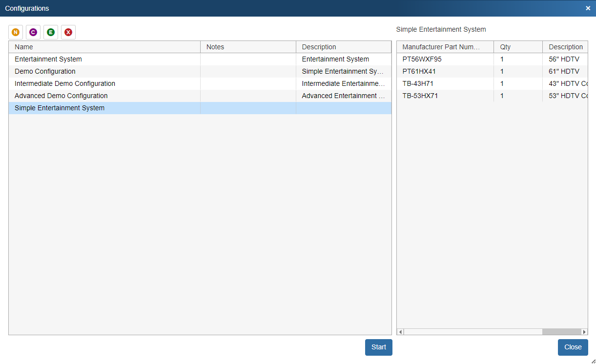The height and width of the screenshot is (364, 596).
Task: Sort by Manufacturer Part Number column
Action: point(445,47)
